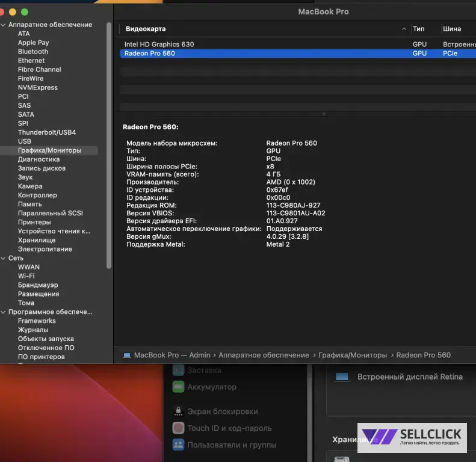Image resolution: width=476 pixels, height=462 pixels.
Task: Select Память in the sidebar
Action: pyautogui.click(x=29, y=205)
